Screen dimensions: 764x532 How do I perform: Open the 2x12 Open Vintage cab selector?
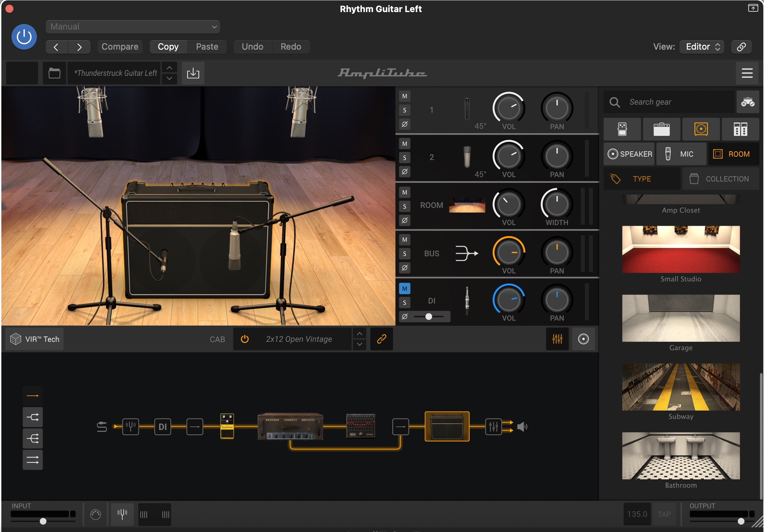(299, 339)
